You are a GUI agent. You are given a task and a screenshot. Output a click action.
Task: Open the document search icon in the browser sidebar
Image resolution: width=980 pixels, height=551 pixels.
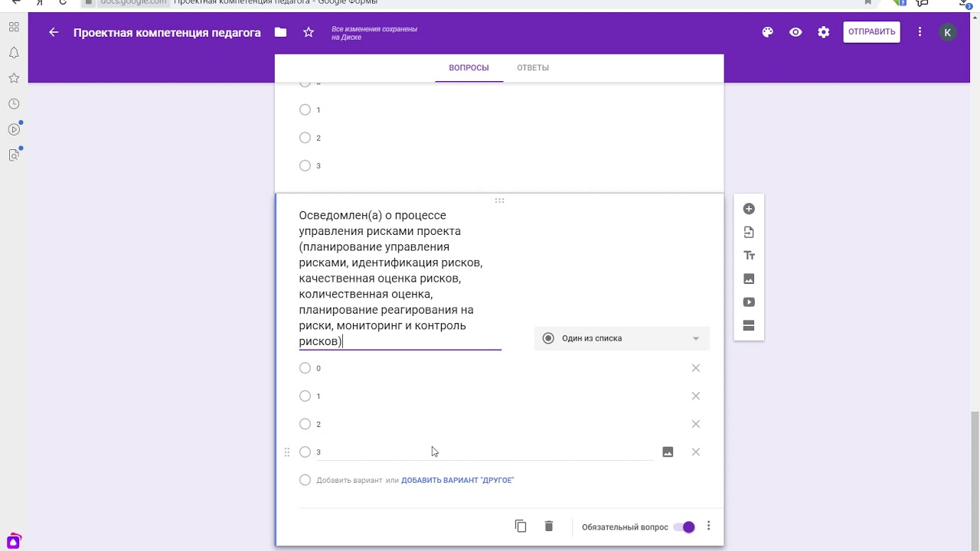[x=14, y=155]
